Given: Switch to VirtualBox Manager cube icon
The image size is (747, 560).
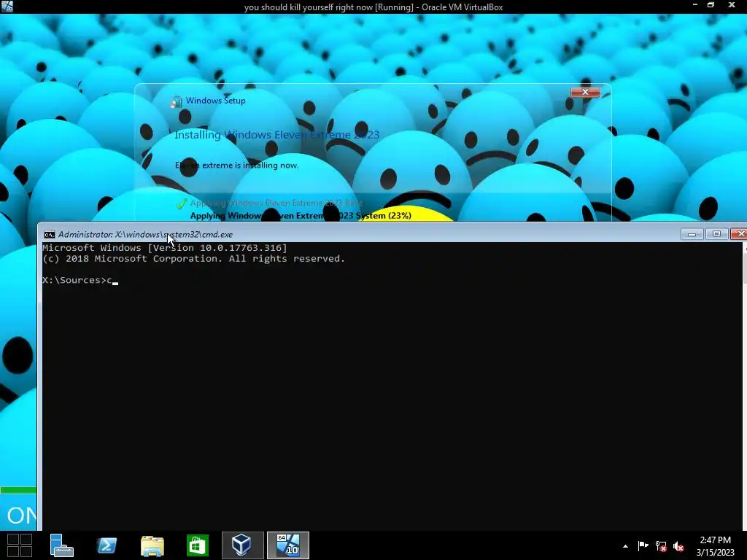Looking at the screenshot, I should tap(242, 545).
